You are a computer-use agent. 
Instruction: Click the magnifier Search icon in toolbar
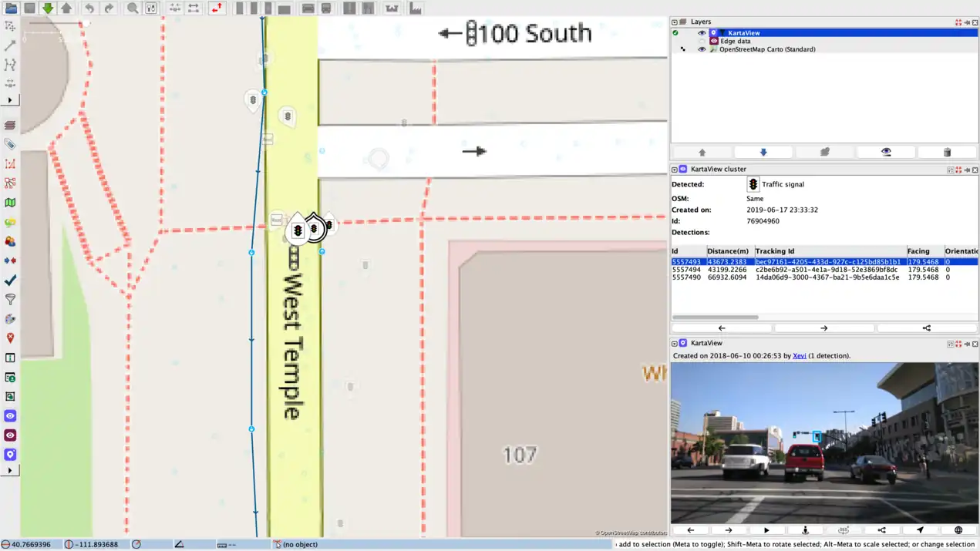[133, 8]
